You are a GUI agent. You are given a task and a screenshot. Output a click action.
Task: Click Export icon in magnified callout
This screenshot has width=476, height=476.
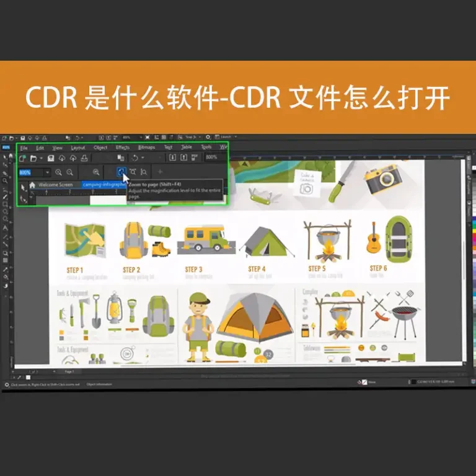[183, 157]
